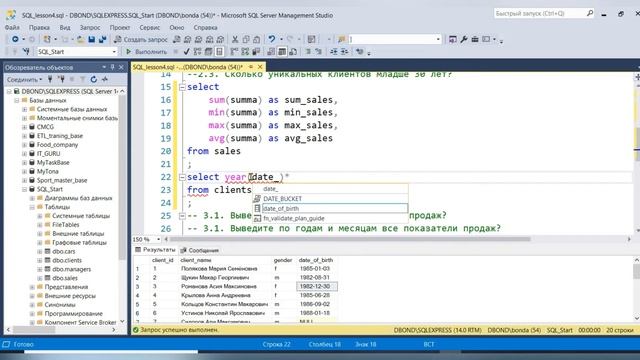The width and height of the screenshot is (640, 360).
Task: Switch to the Сообщения tab
Action: pyautogui.click(x=200, y=250)
